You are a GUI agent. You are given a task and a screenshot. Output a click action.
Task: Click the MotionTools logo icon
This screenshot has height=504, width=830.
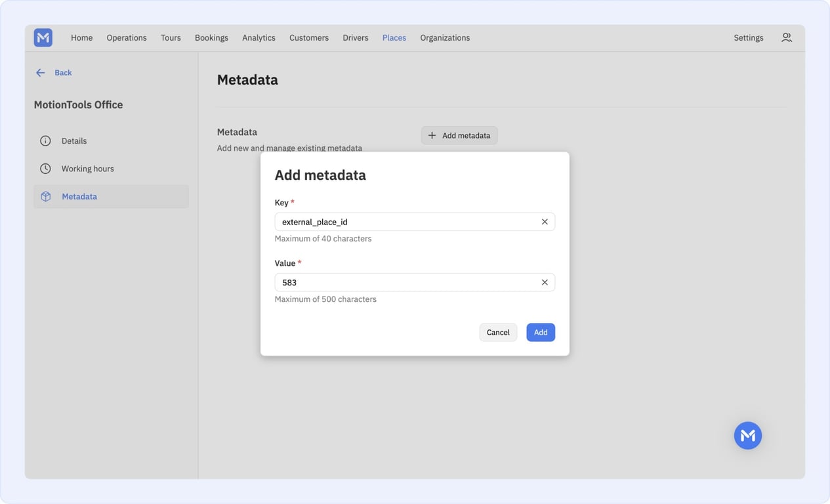(x=43, y=37)
